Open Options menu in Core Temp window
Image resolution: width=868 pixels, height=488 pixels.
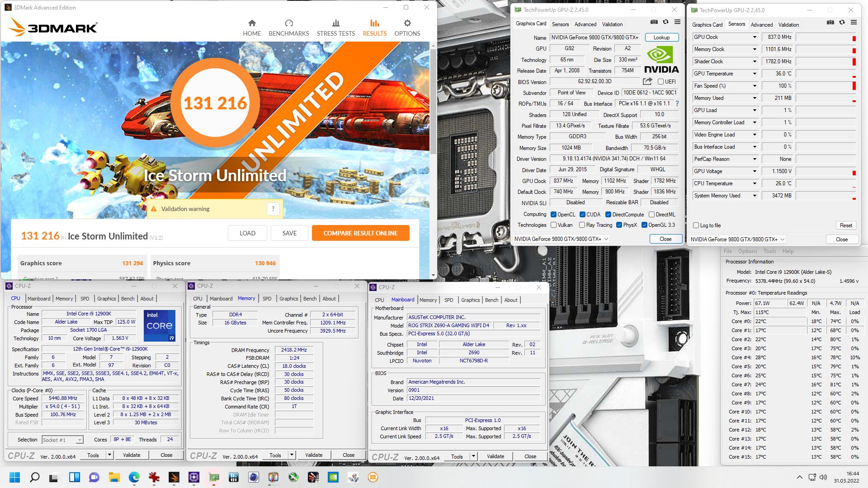click(x=747, y=251)
